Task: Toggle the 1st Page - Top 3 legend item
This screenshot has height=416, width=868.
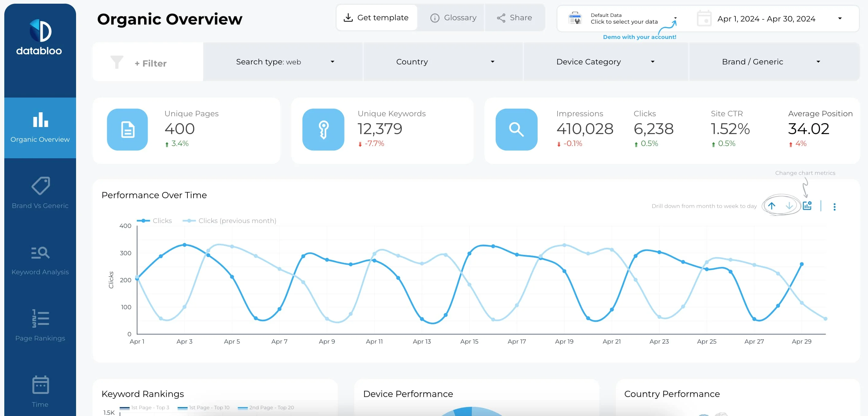Action: 145,408
